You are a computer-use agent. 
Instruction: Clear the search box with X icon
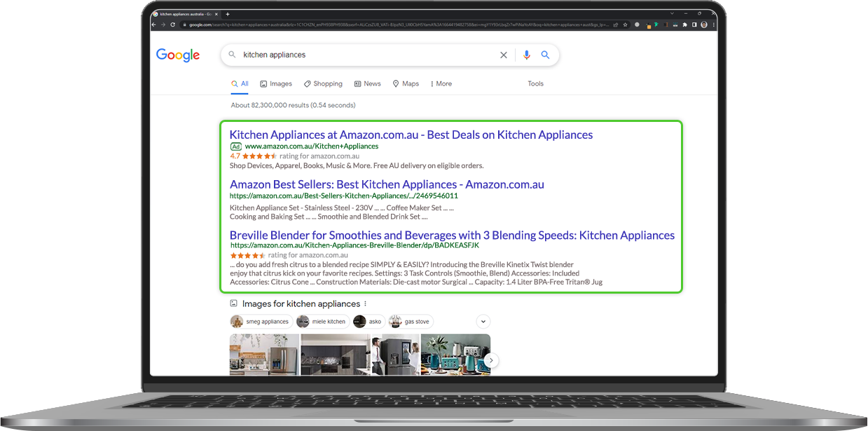click(x=503, y=55)
